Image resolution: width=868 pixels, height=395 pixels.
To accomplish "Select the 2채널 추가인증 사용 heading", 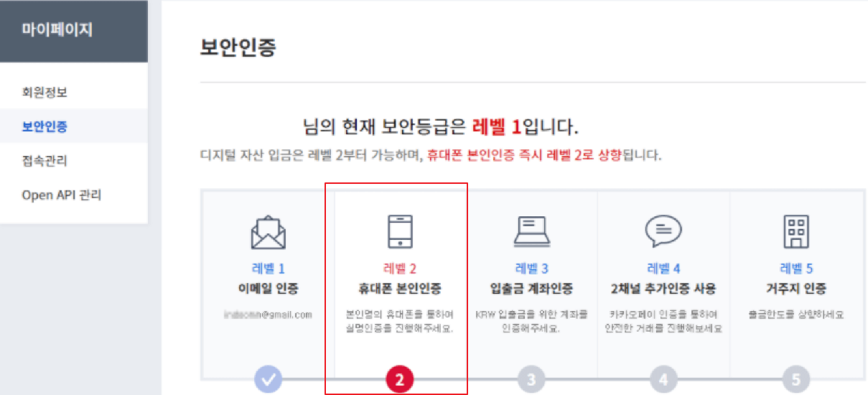I will [x=663, y=289].
